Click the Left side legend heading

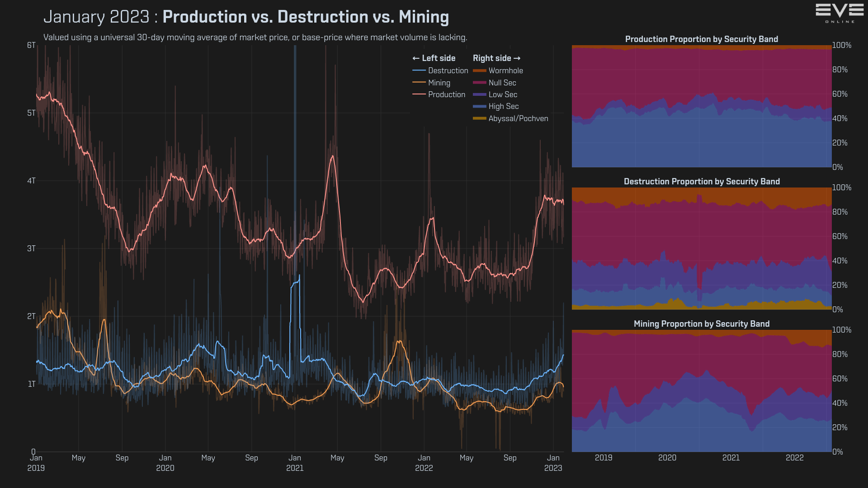(x=434, y=58)
